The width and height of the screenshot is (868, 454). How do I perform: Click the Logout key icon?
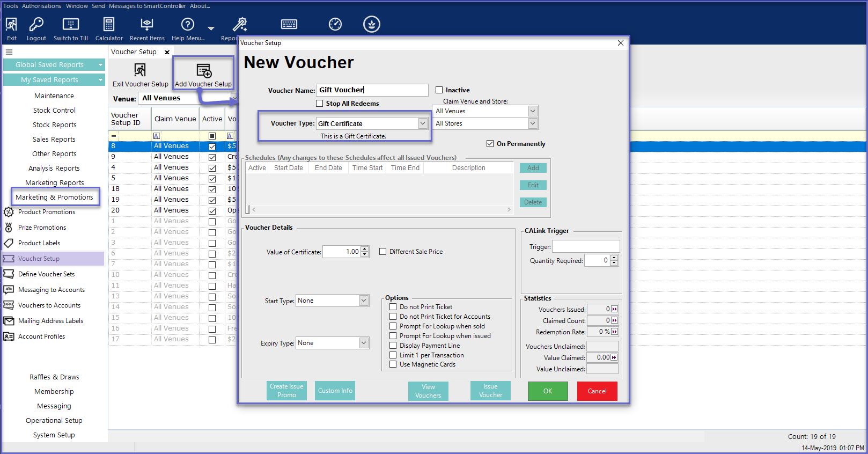tap(36, 25)
